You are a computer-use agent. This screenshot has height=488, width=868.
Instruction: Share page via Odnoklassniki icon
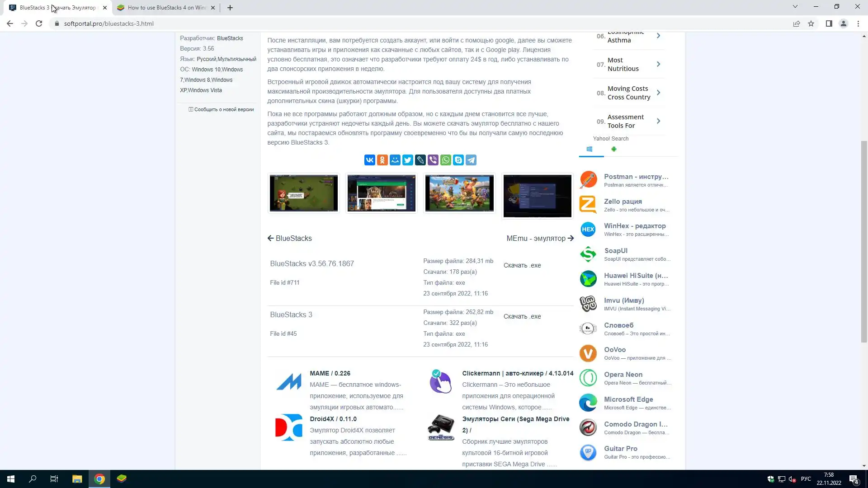pos(382,160)
